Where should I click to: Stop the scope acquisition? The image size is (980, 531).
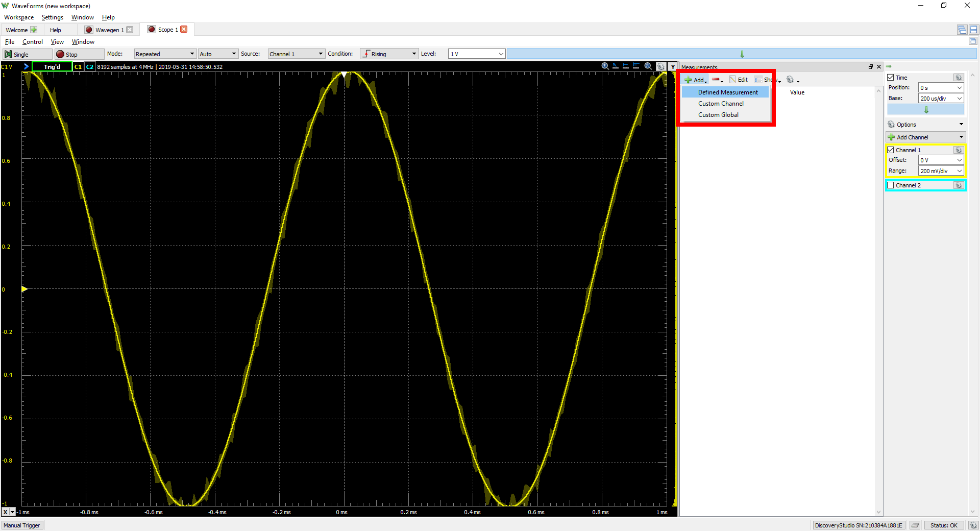pyautogui.click(x=79, y=54)
